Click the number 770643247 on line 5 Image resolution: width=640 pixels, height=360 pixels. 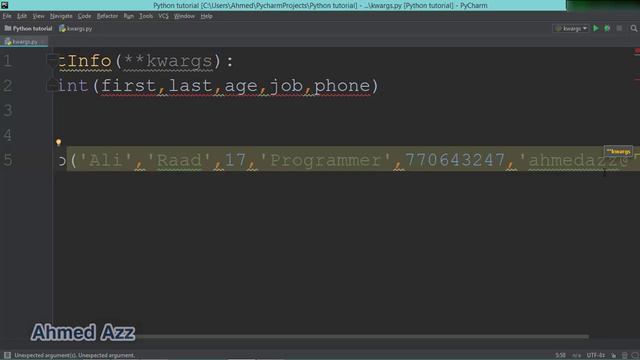(455, 160)
